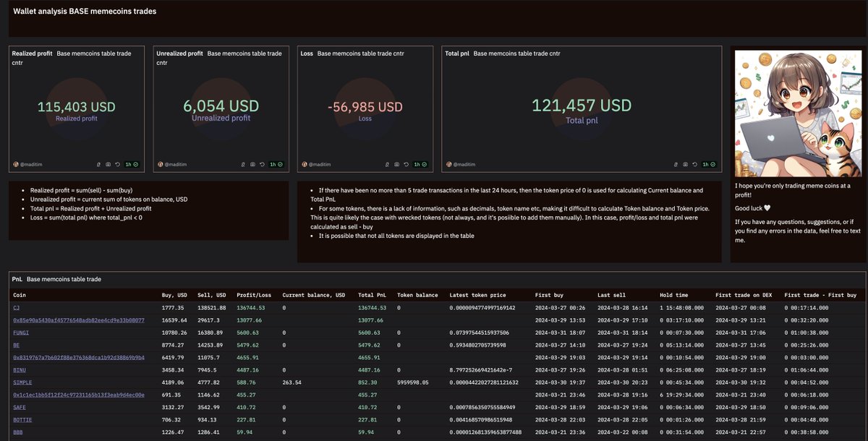Open @maditim profile on Unrealized profit card

click(x=175, y=164)
